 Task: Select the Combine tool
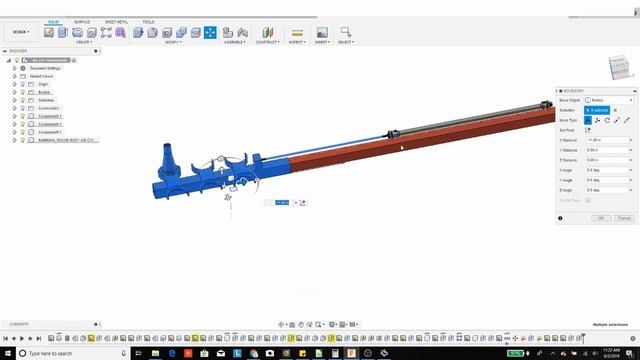click(181, 32)
